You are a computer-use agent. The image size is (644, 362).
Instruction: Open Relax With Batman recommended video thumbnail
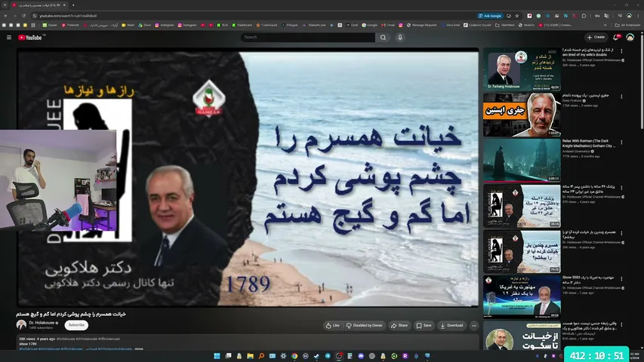click(x=522, y=160)
